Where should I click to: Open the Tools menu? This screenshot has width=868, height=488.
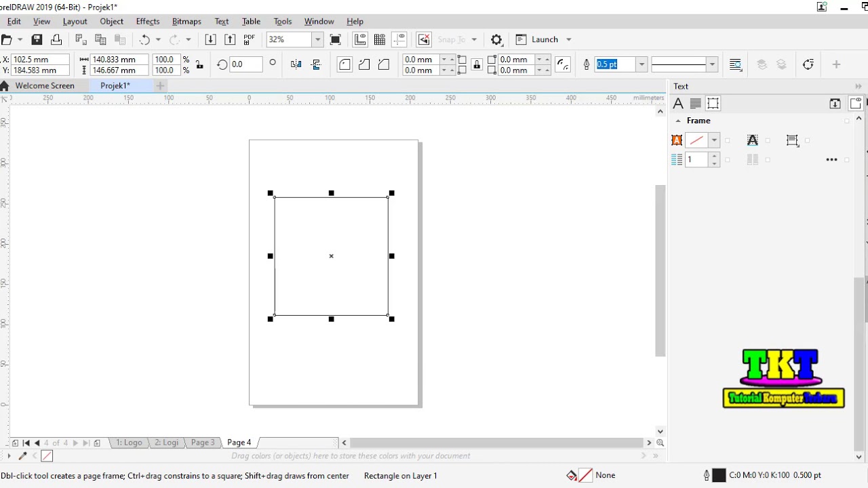(x=283, y=22)
